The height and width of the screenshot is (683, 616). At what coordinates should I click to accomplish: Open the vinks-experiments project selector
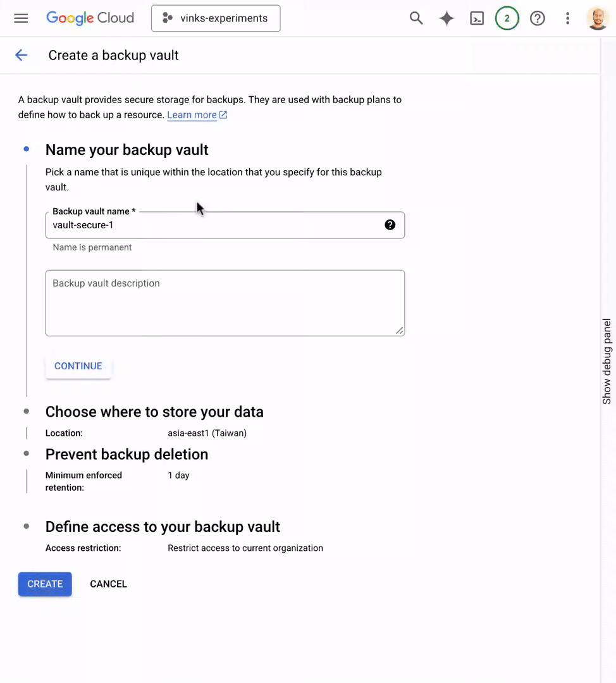(216, 18)
